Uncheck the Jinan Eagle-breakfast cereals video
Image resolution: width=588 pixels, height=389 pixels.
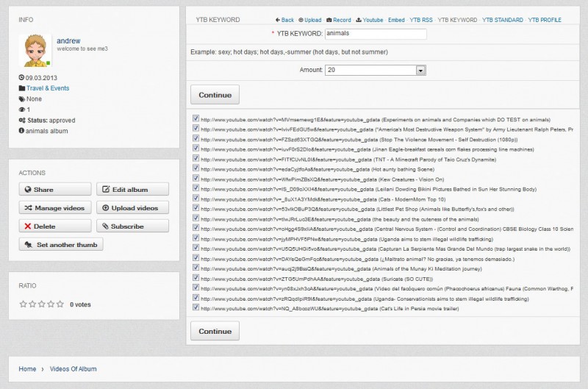[x=196, y=148]
